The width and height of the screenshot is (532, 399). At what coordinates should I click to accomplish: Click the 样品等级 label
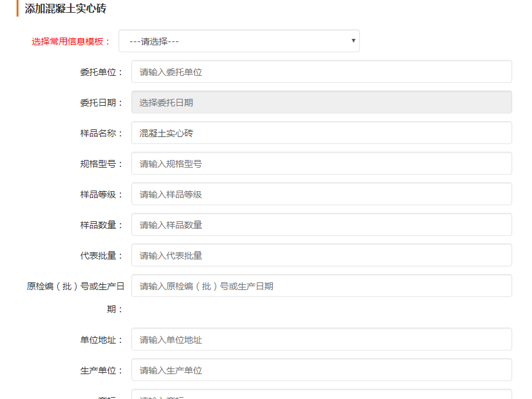click(101, 194)
